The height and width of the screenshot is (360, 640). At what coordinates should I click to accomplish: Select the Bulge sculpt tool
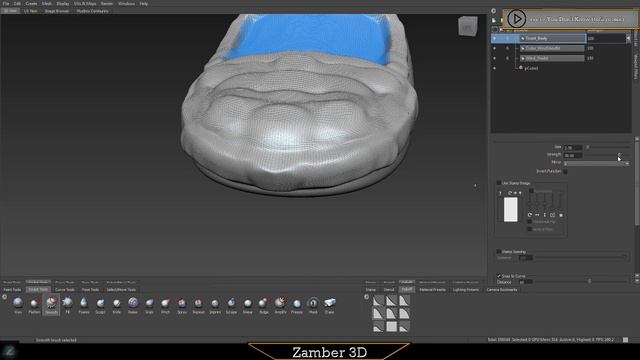pos(264,305)
